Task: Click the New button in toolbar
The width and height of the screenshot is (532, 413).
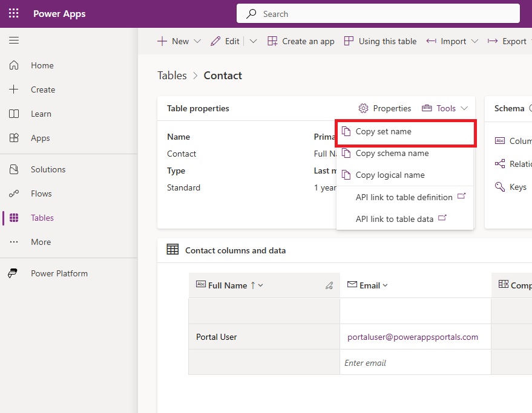Action: point(173,41)
